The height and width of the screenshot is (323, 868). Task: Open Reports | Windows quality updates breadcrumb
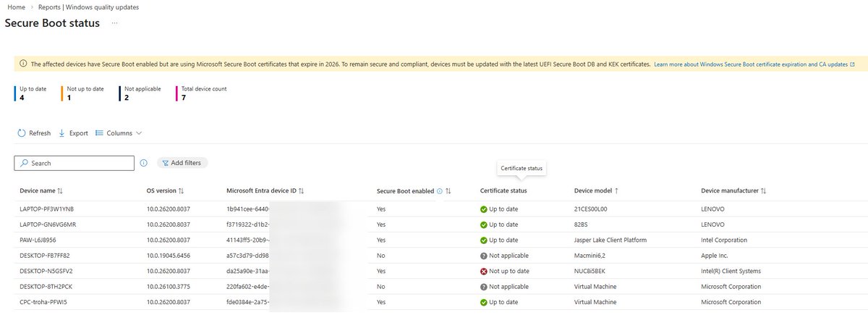pyautogui.click(x=88, y=7)
